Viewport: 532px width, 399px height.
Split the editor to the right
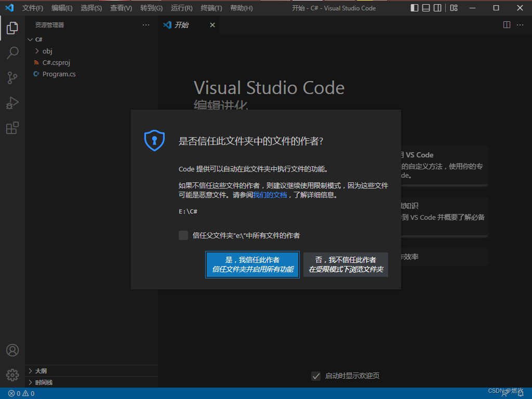507,25
